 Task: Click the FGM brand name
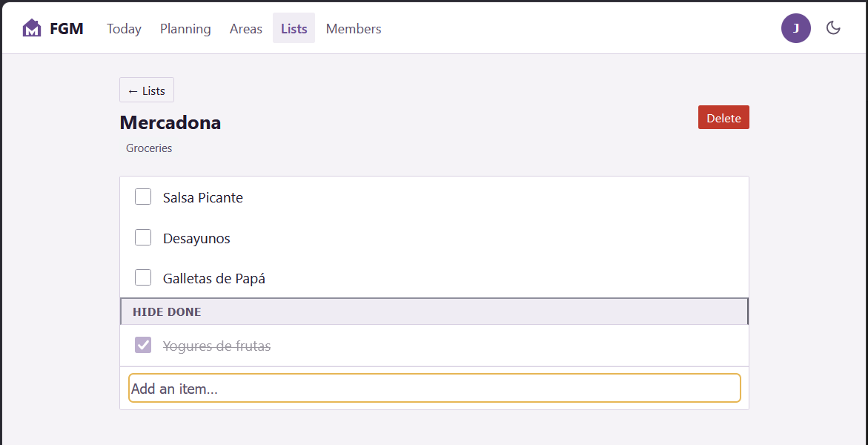click(x=67, y=28)
